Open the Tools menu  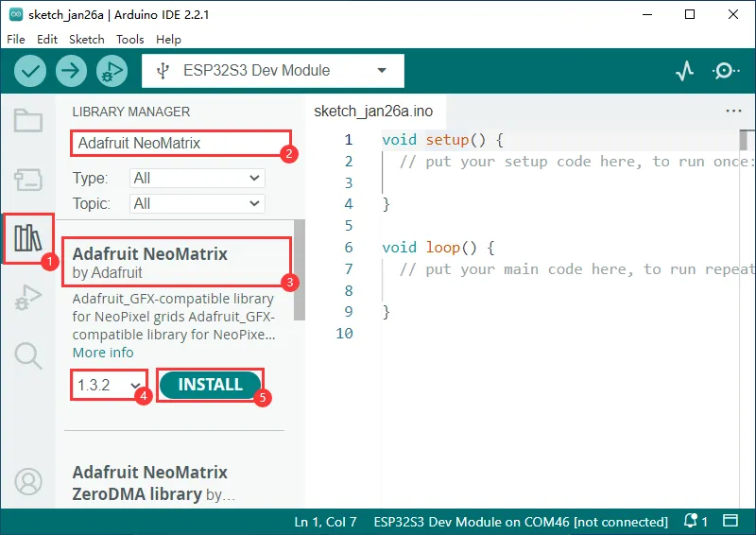pos(130,40)
